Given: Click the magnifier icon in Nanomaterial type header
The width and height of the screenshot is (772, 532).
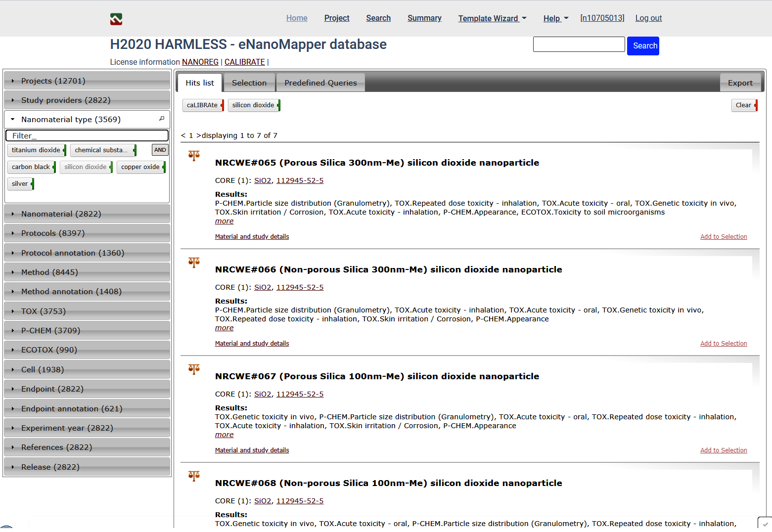Looking at the screenshot, I should [162, 119].
